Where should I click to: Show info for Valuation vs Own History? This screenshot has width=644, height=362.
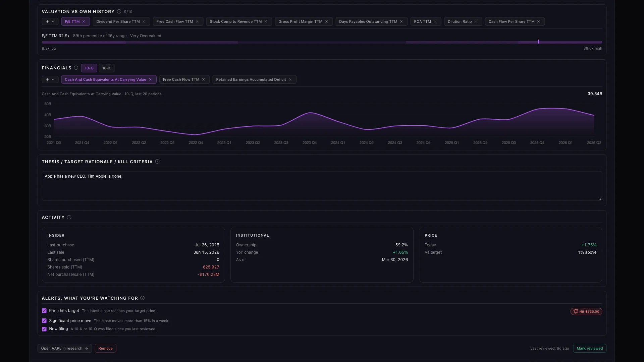(x=119, y=11)
